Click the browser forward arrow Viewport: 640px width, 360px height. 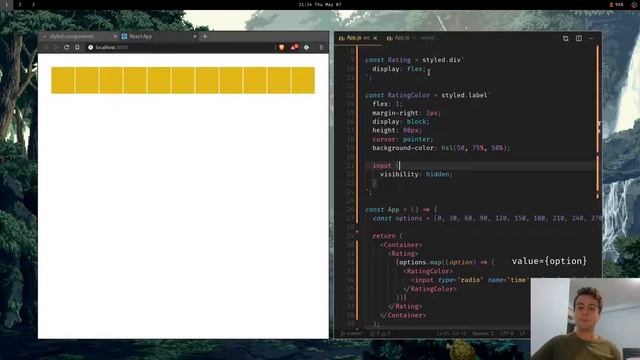56,47
